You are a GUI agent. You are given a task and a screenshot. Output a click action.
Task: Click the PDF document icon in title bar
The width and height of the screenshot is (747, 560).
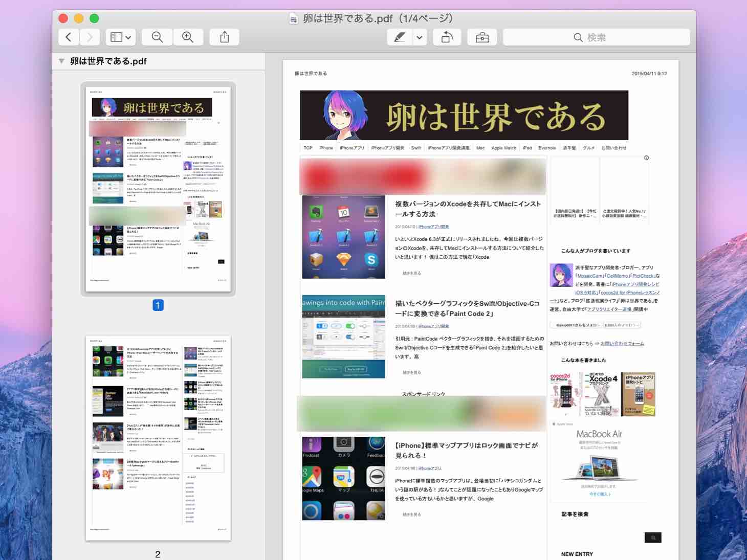[x=294, y=19]
